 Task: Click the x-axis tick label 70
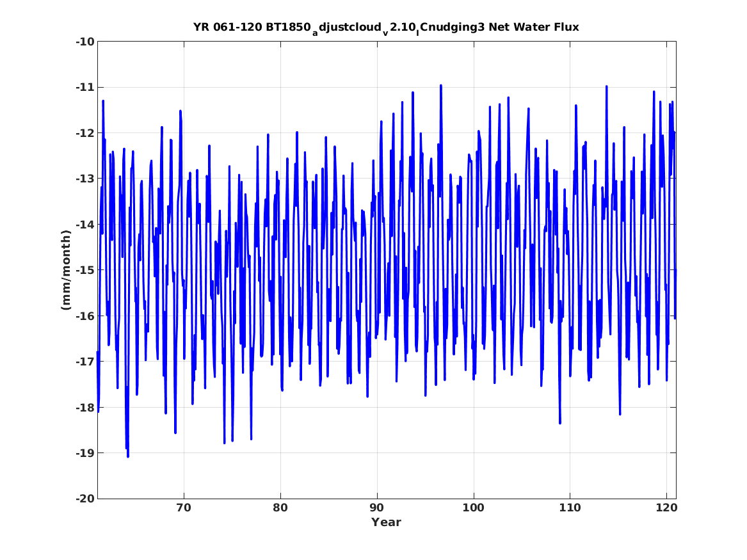tap(184, 508)
